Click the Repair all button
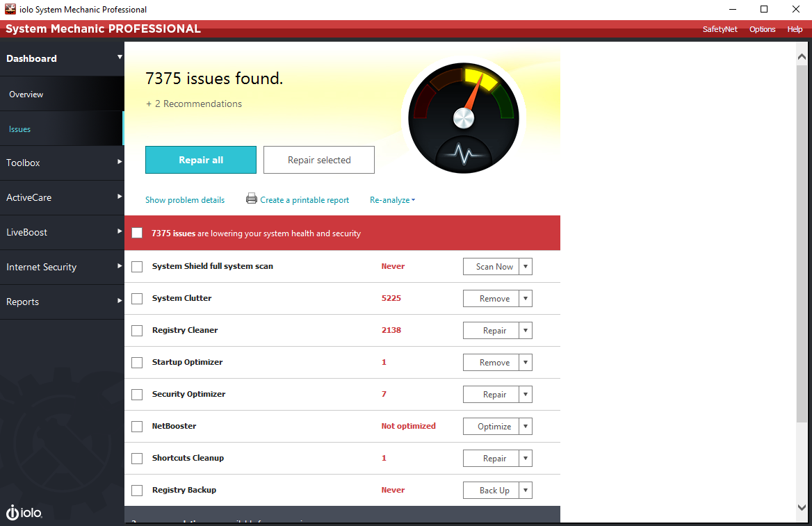The width and height of the screenshot is (812, 526). click(x=201, y=160)
